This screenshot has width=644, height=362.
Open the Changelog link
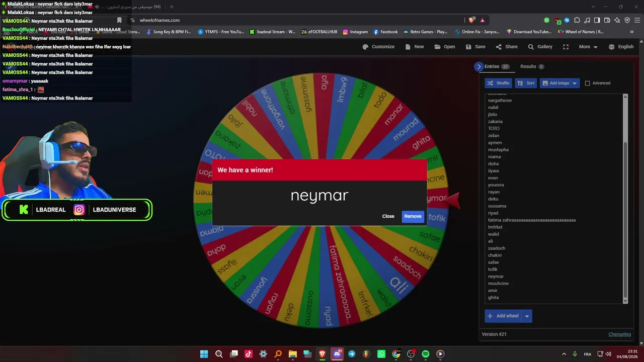tap(619, 334)
